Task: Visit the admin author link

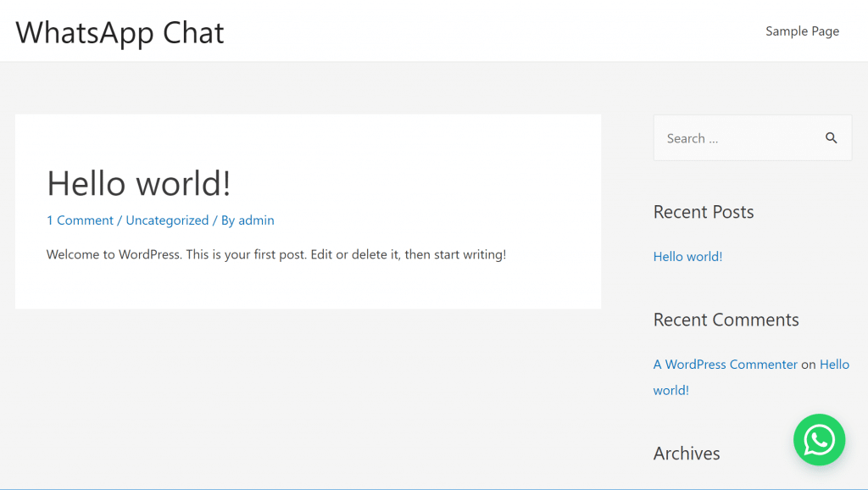Action: 256,220
